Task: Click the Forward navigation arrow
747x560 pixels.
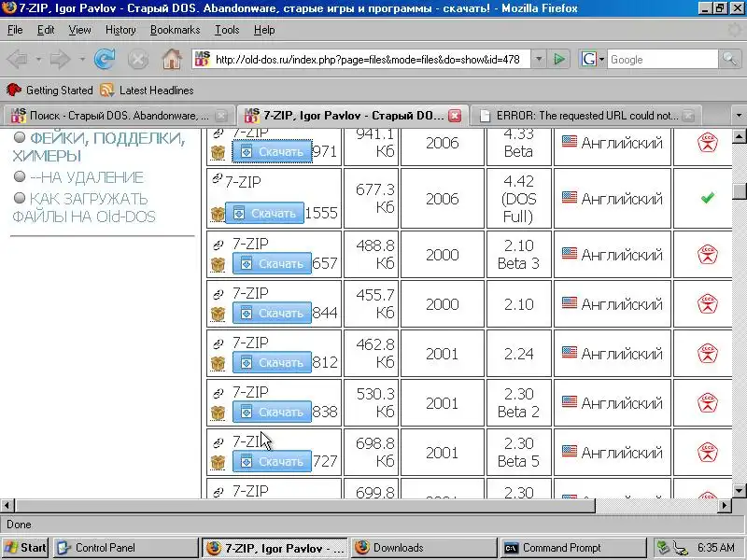Action: pyautogui.click(x=60, y=60)
